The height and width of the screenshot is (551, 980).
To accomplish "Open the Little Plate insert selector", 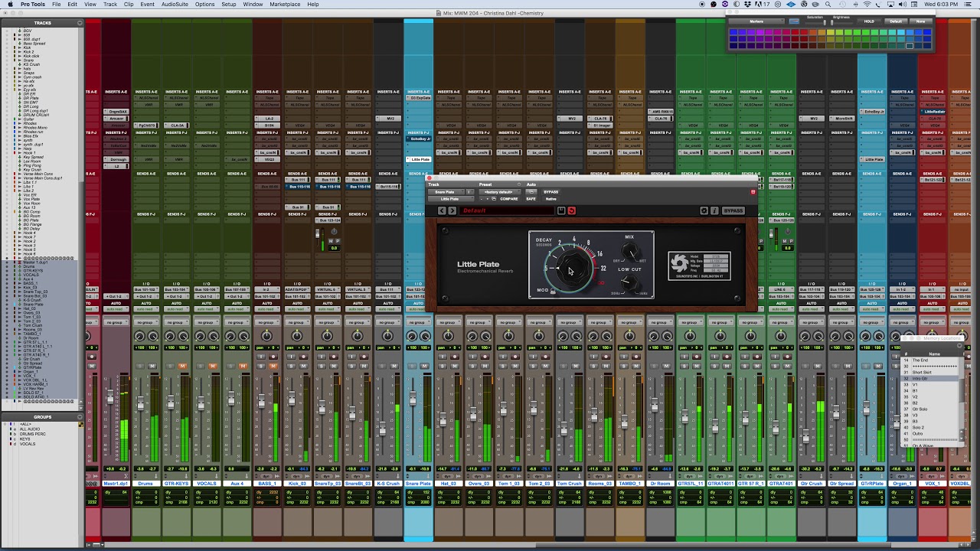I will (x=450, y=199).
